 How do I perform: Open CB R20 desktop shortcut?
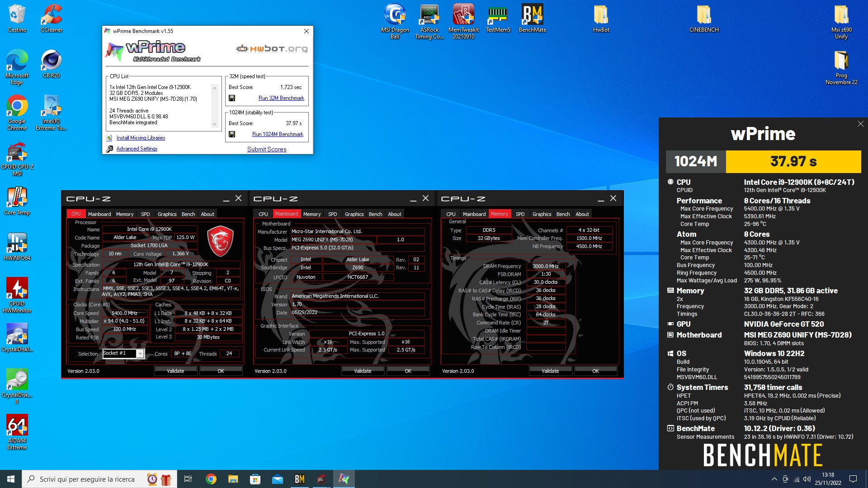[x=52, y=64]
